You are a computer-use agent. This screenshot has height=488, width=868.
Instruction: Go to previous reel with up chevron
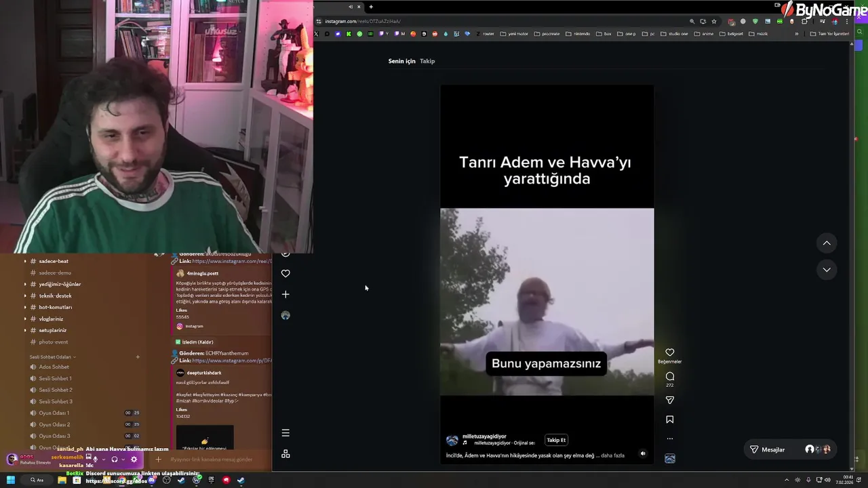click(827, 243)
